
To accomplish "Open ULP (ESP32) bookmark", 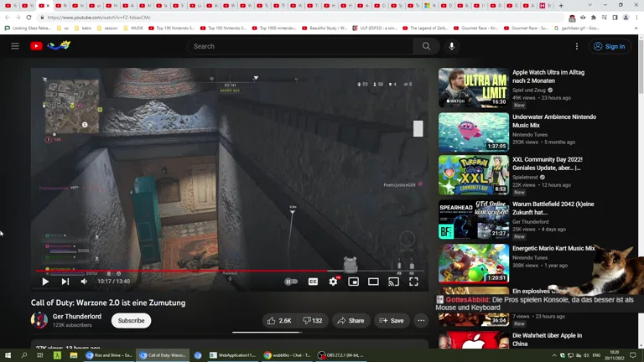I will (376, 28).
